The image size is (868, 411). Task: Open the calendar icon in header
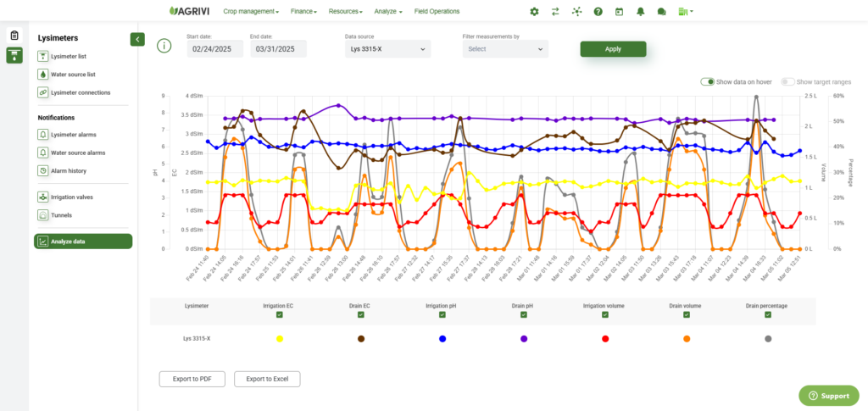point(620,12)
